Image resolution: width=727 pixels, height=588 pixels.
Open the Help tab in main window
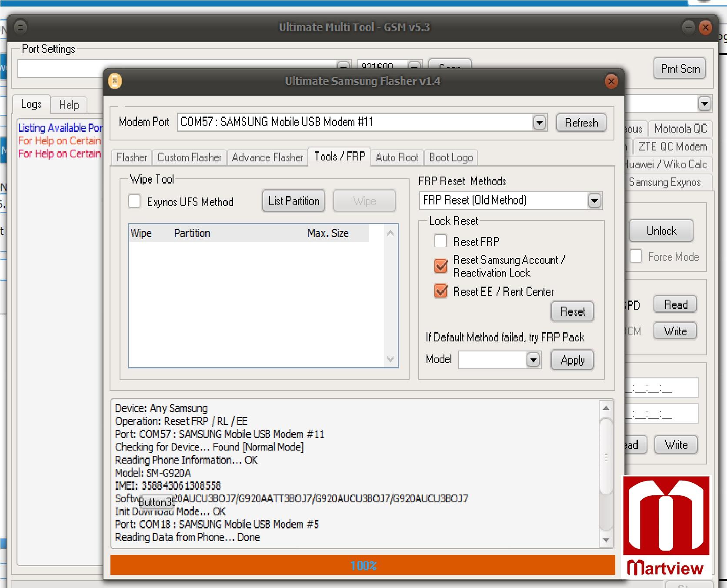tap(69, 105)
